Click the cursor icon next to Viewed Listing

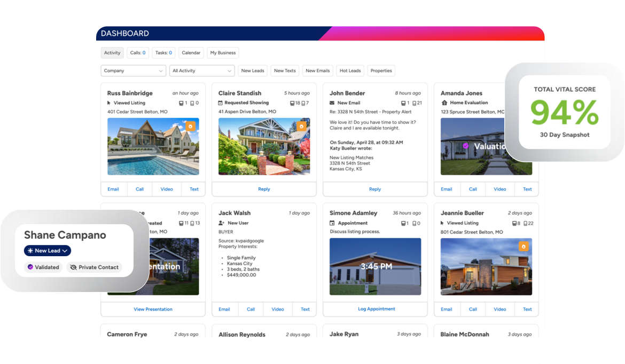click(x=108, y=102)
